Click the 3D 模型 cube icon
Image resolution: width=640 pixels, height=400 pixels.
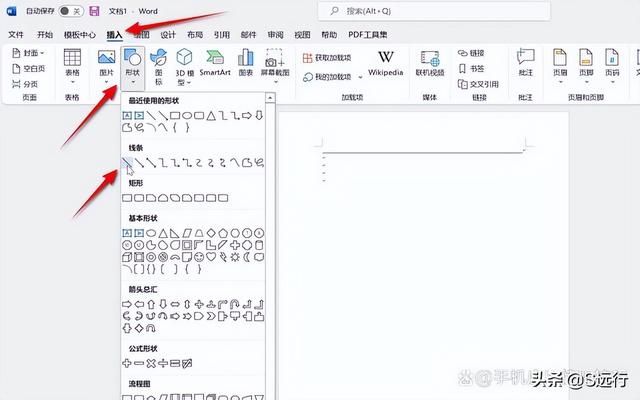[x=184, y=57]
